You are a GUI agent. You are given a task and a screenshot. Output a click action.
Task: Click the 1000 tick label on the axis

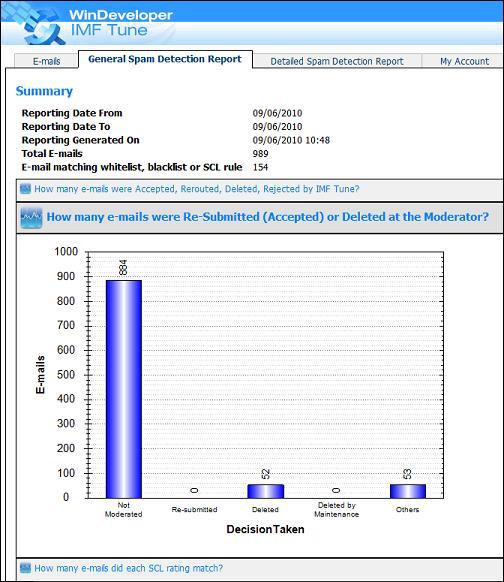pyautogui.click(x=66, y=252)
